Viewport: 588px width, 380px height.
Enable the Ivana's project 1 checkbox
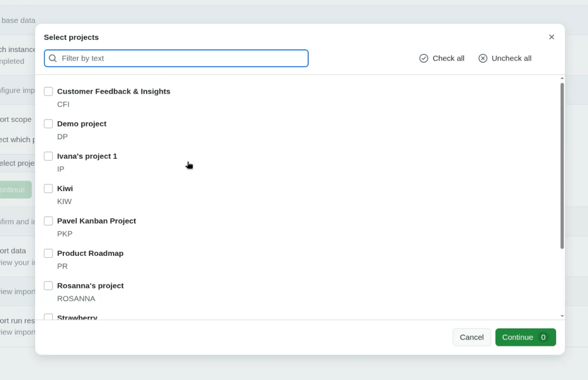point(48,156)
